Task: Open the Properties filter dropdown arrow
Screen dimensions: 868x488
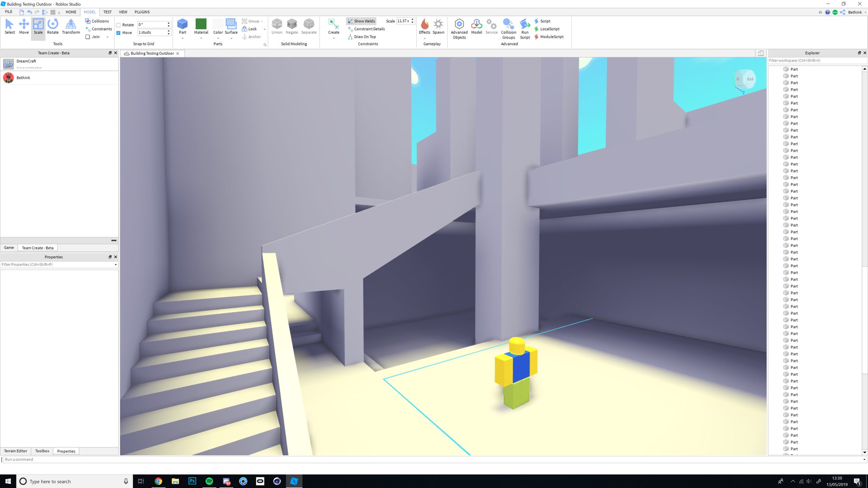Action: click(115, 265)
